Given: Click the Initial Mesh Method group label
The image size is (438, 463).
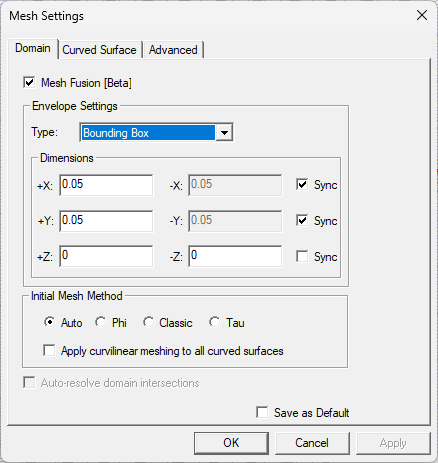Looking at the screenshot, I should 77,296.
